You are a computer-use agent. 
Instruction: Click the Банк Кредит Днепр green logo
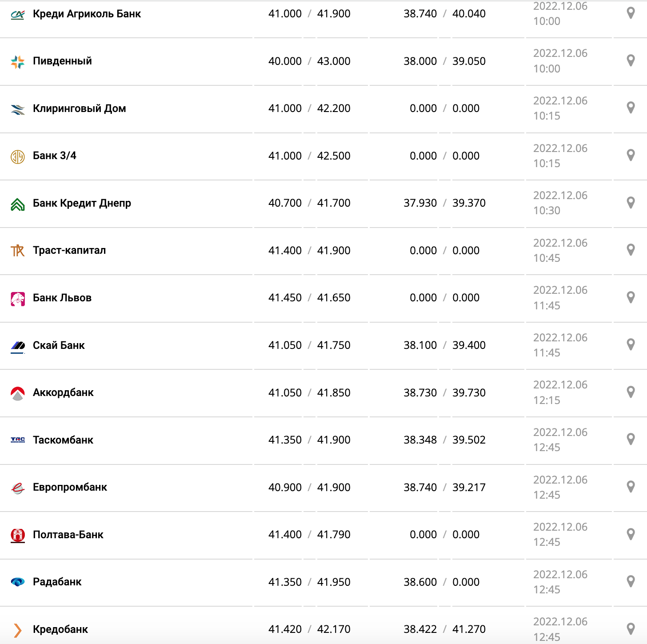(x=18, y=204)
